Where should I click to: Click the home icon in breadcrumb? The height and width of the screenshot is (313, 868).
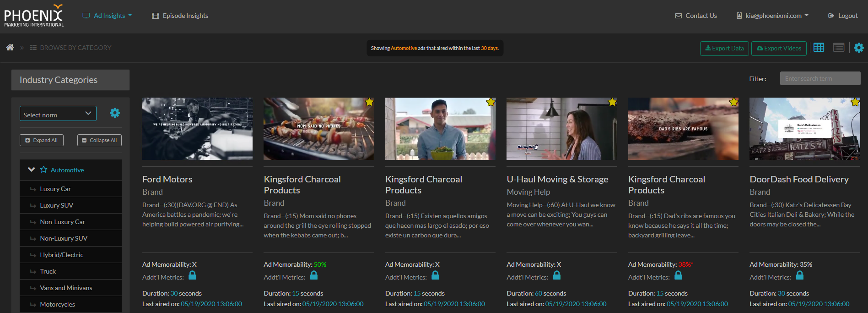[x=10, y=47]
